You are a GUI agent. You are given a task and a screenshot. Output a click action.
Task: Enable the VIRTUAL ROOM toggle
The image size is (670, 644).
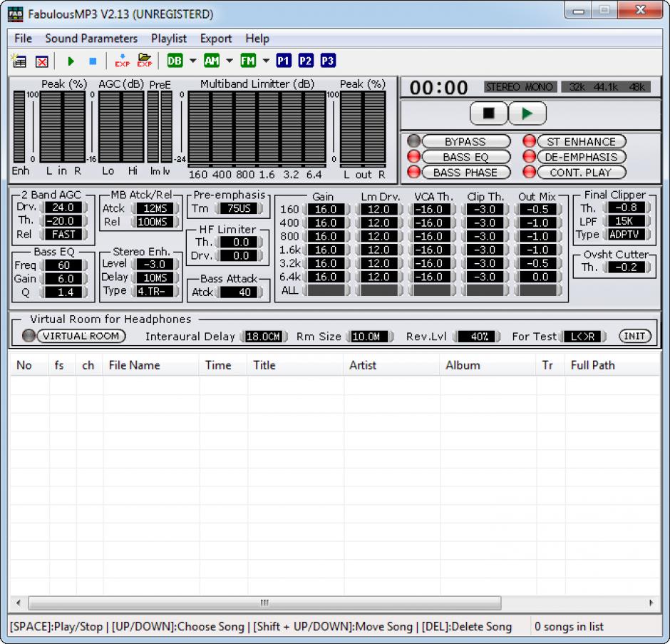[x=81, y=336]
